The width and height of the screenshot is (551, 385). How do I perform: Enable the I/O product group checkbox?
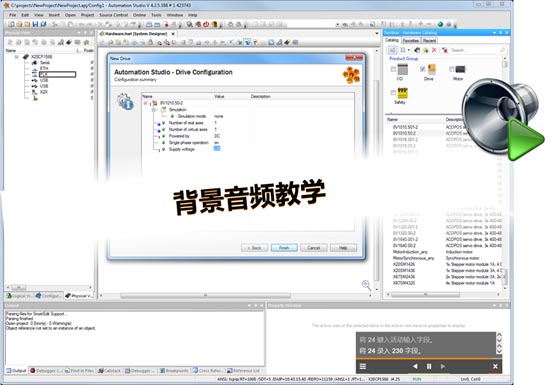click(x=393, y=69)
